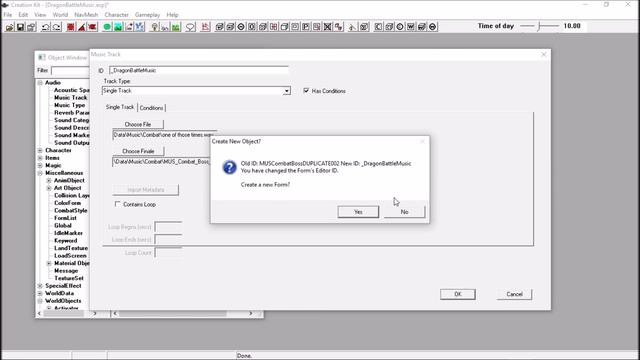Click the Object Window title icon
The width and height of the screenshot is (640, 360).
tap(42, 58)
